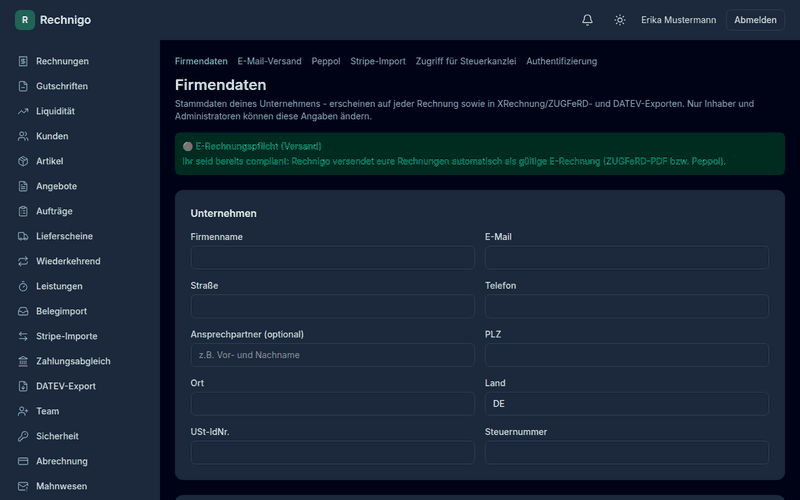Image resolution: width=800 pixels, height=500 pixels.
Task: Click user name Erika Mustermann
Action: click(679, 20)
